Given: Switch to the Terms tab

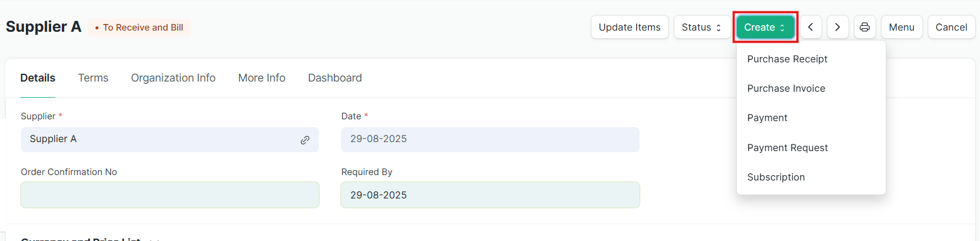Looking at the screenshot, I should pos(93,78).
